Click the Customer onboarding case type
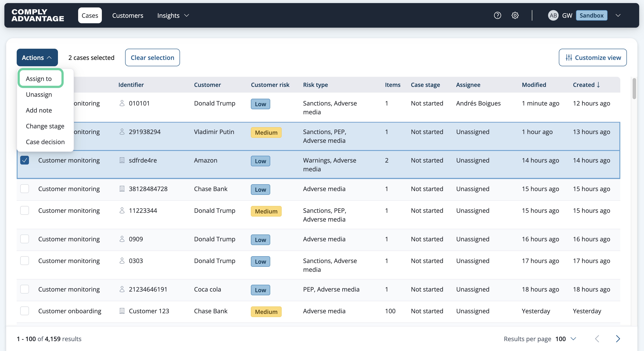644x351 pixels. pos(70,311)
